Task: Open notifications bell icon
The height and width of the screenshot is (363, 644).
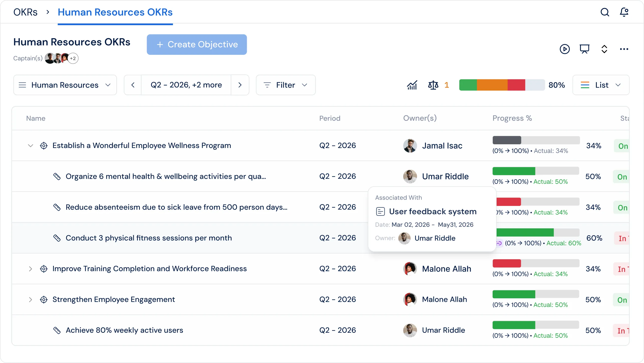Action: point(624,12)
